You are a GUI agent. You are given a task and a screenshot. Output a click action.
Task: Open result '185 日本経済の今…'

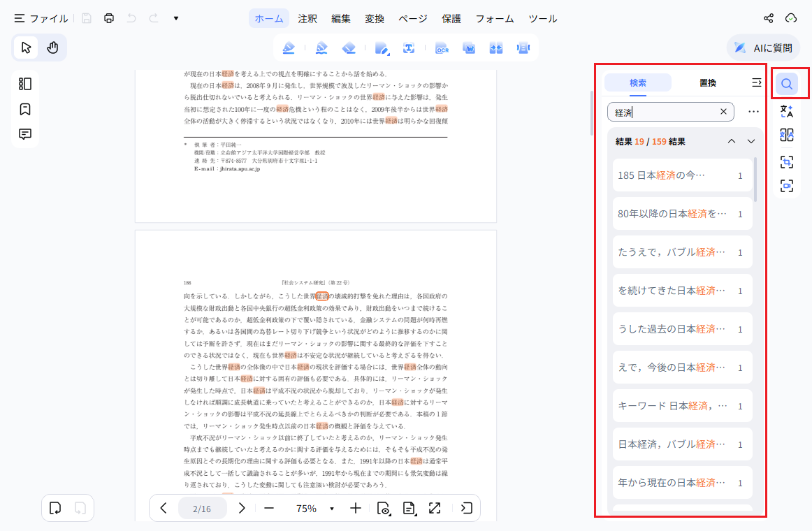pyautogui.click(x=683, y=175)
